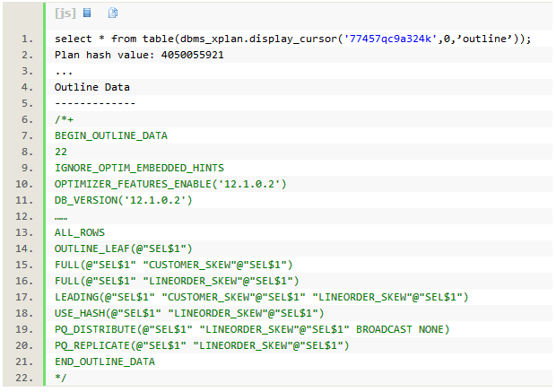Image resolution: width=556 pixels, height=392 pixels.
Task: Click the IGNORE_OPTIM_EMBEDDED_HINTS line
Action: (139, 168)
